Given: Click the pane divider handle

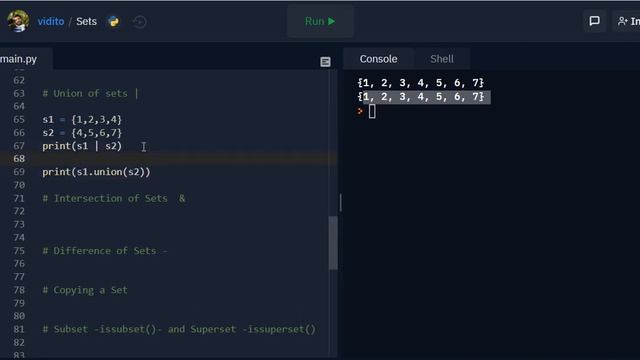Looking at the screenshot, I should (340, 202).
